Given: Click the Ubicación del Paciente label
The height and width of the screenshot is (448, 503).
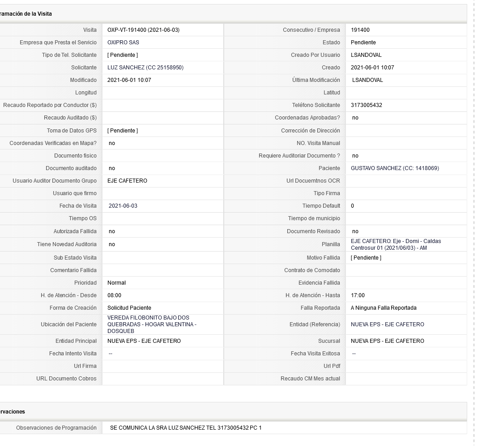Looking at the screenshot, I should click(x=68, y=324).
